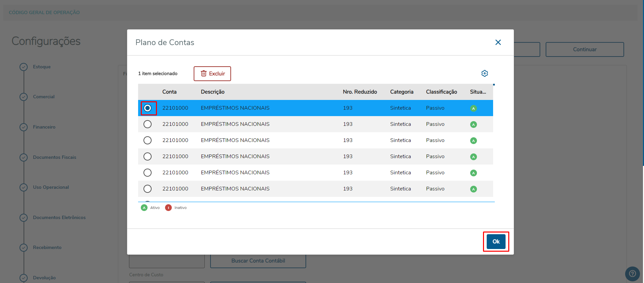This screenshot has width=644, height=283.
Task: Go to the Documentos Eletrônicos step
Action: click(59, 218)
